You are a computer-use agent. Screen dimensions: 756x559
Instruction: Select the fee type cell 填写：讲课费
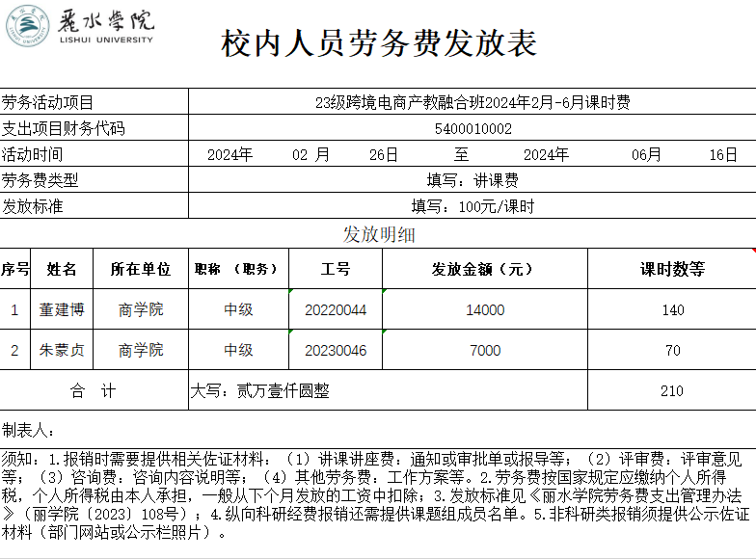472,180
